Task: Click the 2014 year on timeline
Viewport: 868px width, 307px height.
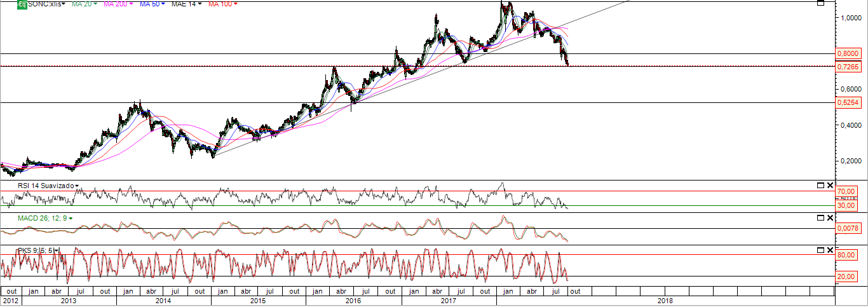Action: [163, 301]
